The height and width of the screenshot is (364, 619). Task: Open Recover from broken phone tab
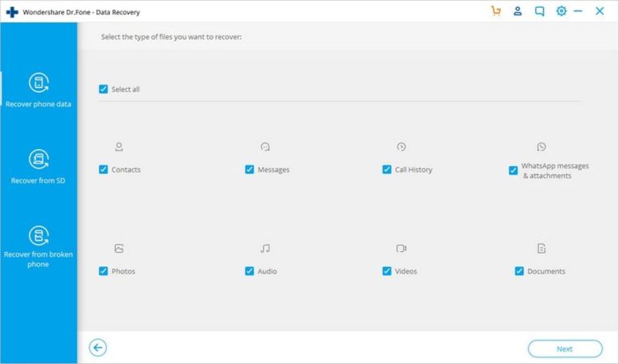[39, 246]
